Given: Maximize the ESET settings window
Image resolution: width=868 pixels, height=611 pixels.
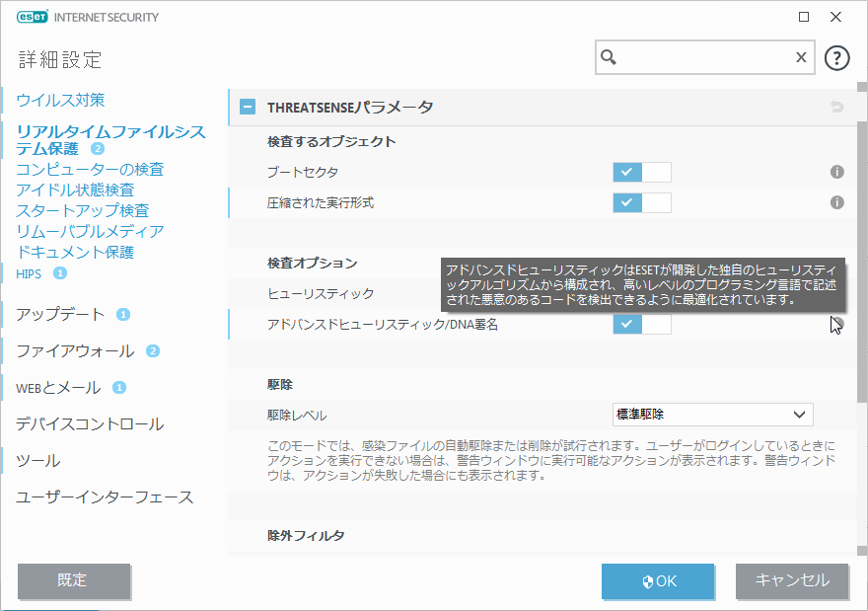Looking at the screenshot, I should click(x=804, y=17).
